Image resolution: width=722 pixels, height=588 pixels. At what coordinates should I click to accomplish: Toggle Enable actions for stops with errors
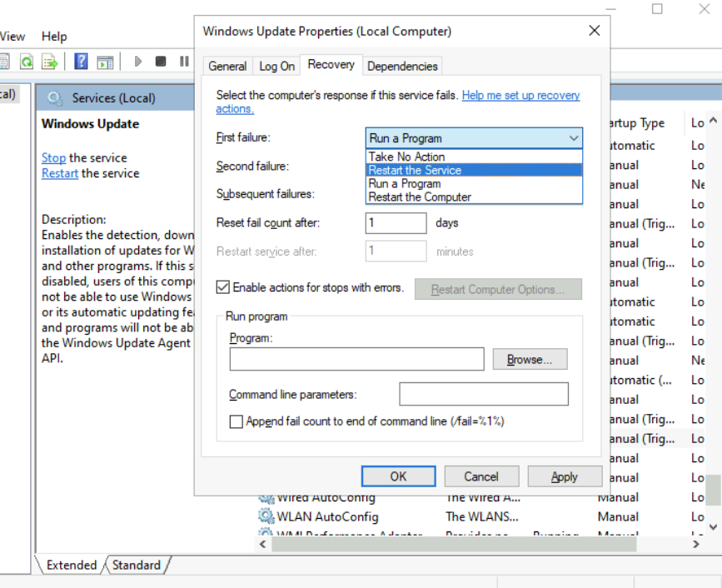[223, 287]
